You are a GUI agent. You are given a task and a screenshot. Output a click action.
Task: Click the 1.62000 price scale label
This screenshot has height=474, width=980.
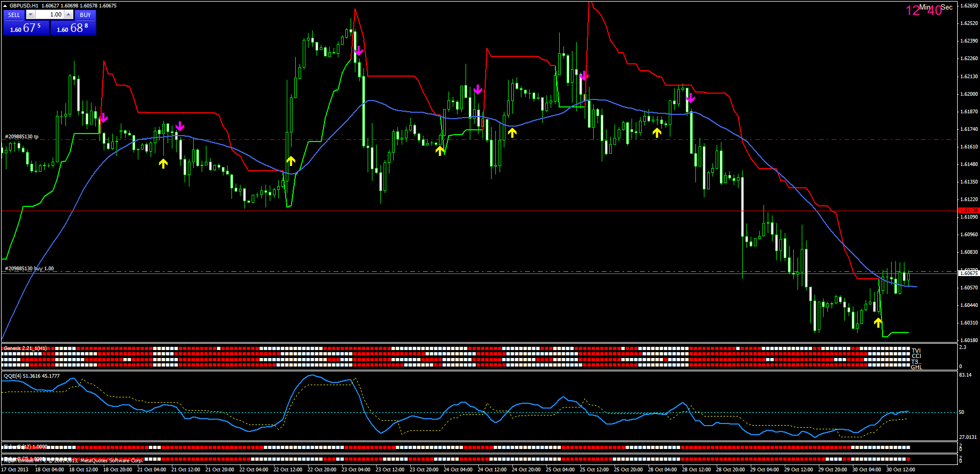(969, 94)
